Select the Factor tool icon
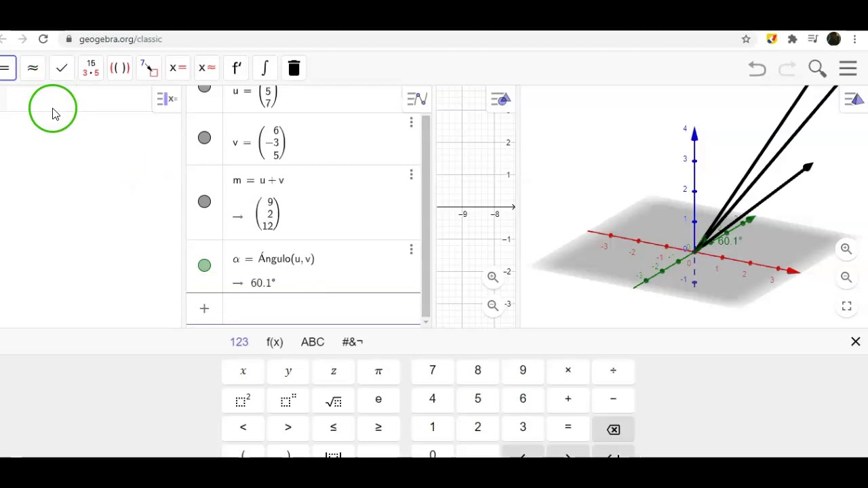 pyautogui.click(x=91, y=68)
